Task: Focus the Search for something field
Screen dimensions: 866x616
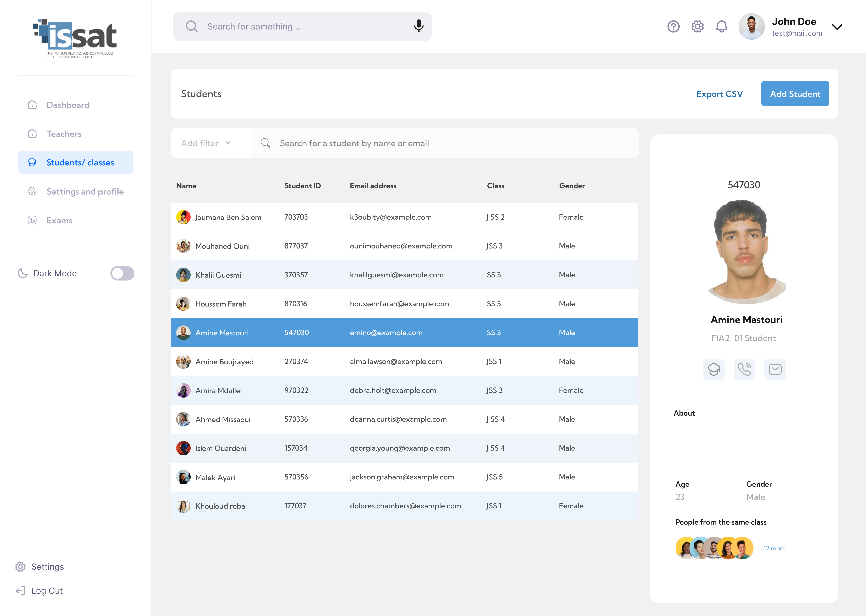Action: click(x=302, y=27)
